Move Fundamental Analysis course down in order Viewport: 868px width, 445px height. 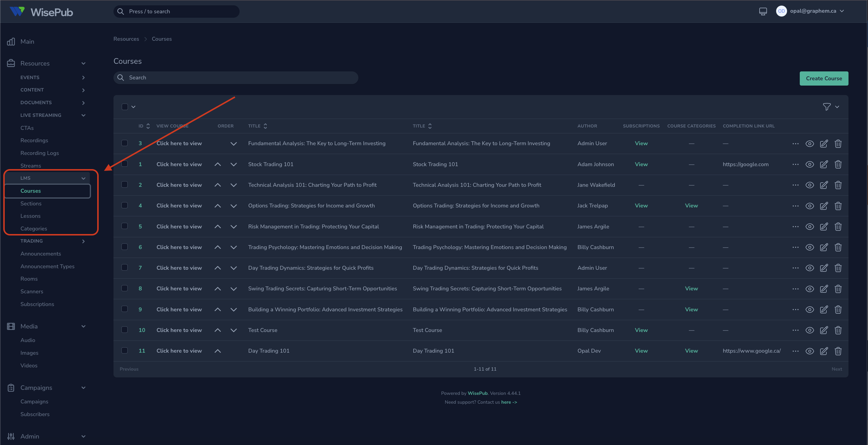233,144
